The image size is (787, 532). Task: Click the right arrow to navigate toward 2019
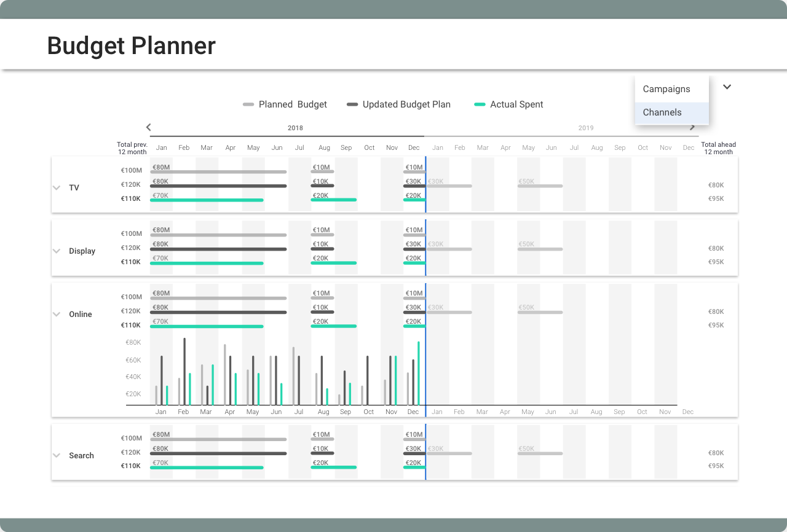pos(692,127)
